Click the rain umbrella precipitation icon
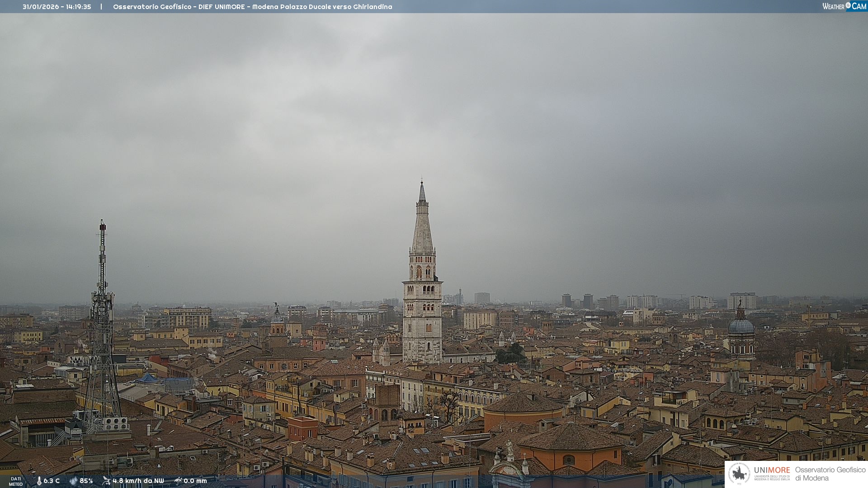 (x=178, y=481)
